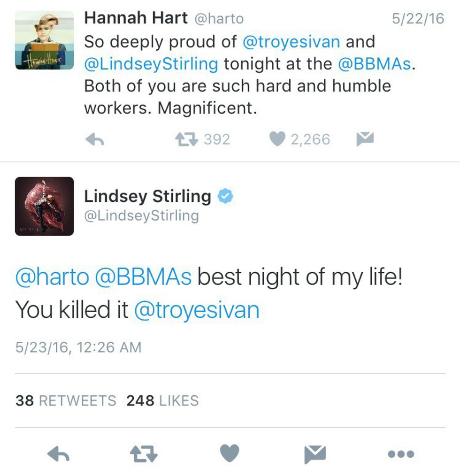This screenshot has height=476, width=460.
Task: Retweet Lindsey Stirling's tweet from bottom bar
Action: [144, 454]
